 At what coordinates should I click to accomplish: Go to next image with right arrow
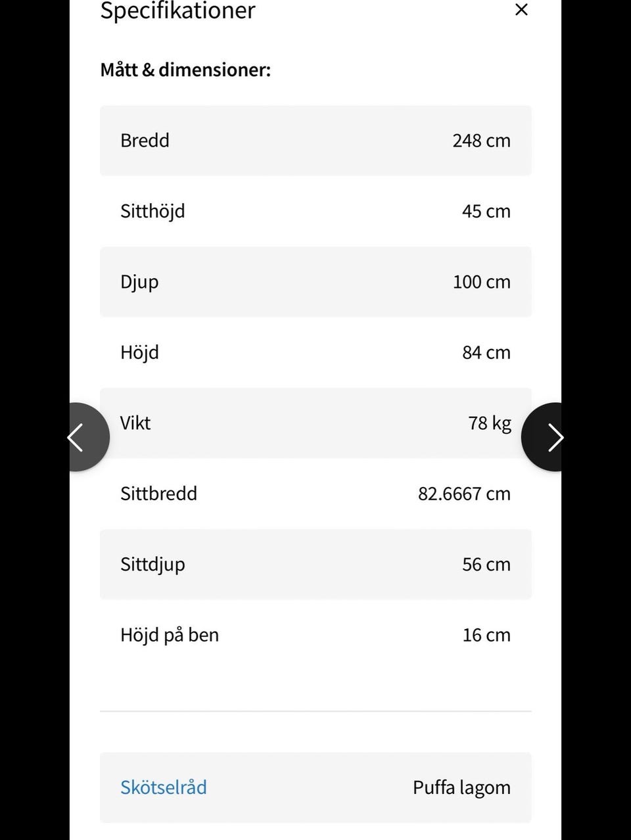click(543, 437)
